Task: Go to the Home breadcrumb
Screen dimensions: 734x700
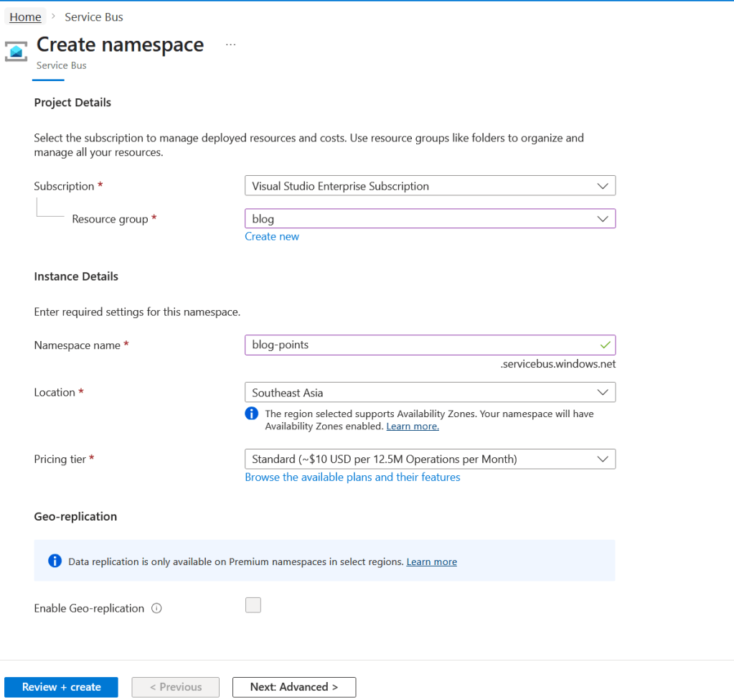Action: (x=25, y=17)
